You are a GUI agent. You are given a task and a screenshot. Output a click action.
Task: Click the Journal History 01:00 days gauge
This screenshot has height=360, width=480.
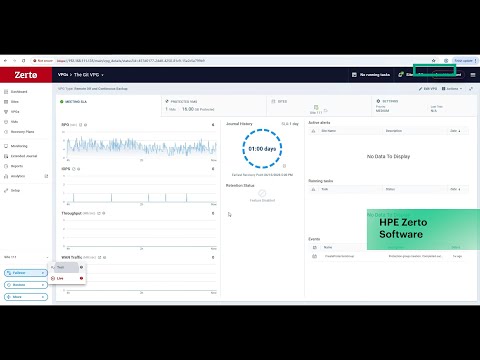point(262,149)
